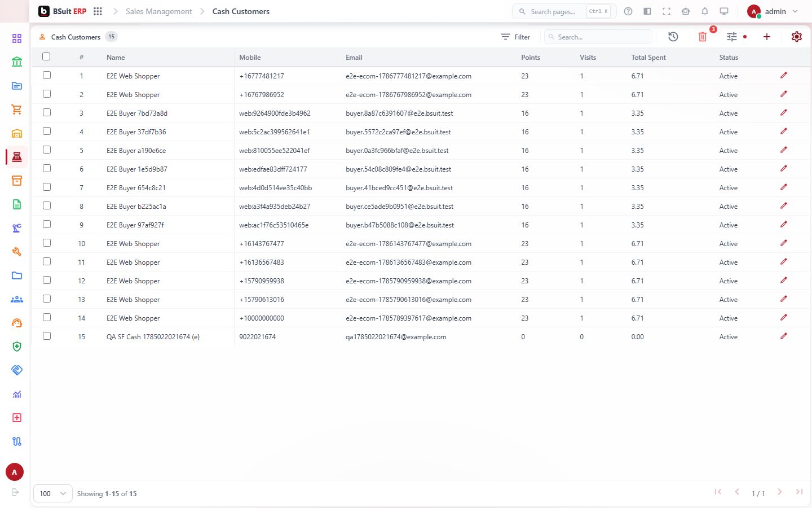The height and width of the screenshot is (508, 812).
Task: Open the robotic arm manufacturing icon in sidebar
Action: point(17,228)
